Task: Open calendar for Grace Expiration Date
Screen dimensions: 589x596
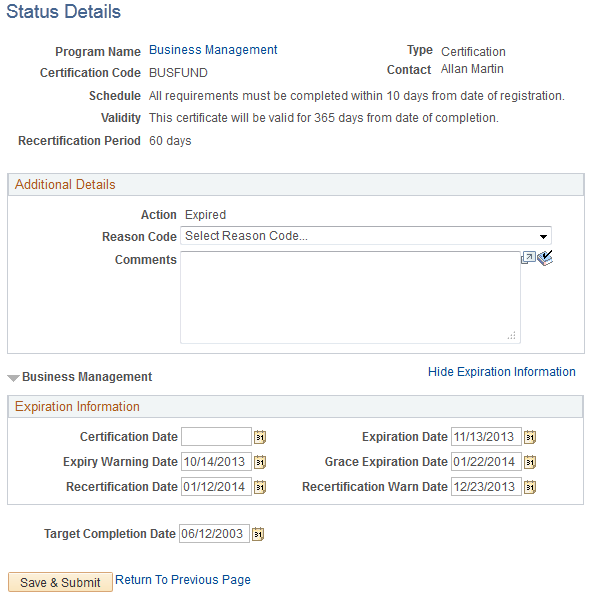Action: 530,462
